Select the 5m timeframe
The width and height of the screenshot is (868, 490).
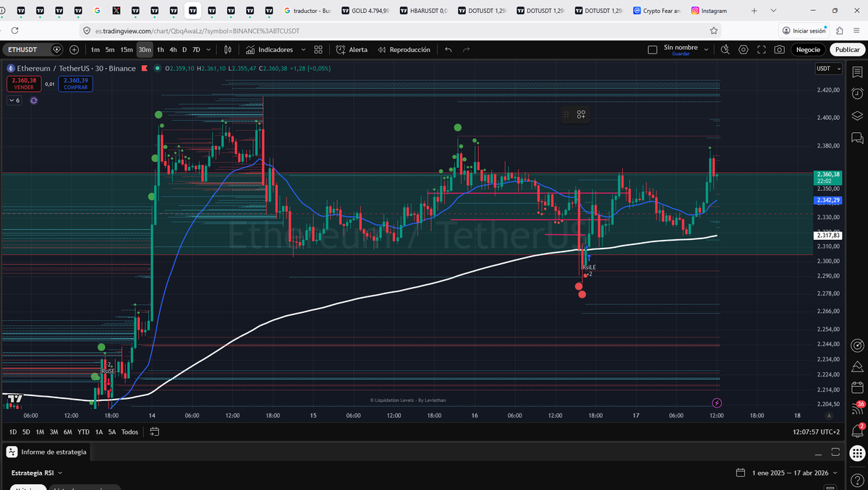(x=110, y=50)
